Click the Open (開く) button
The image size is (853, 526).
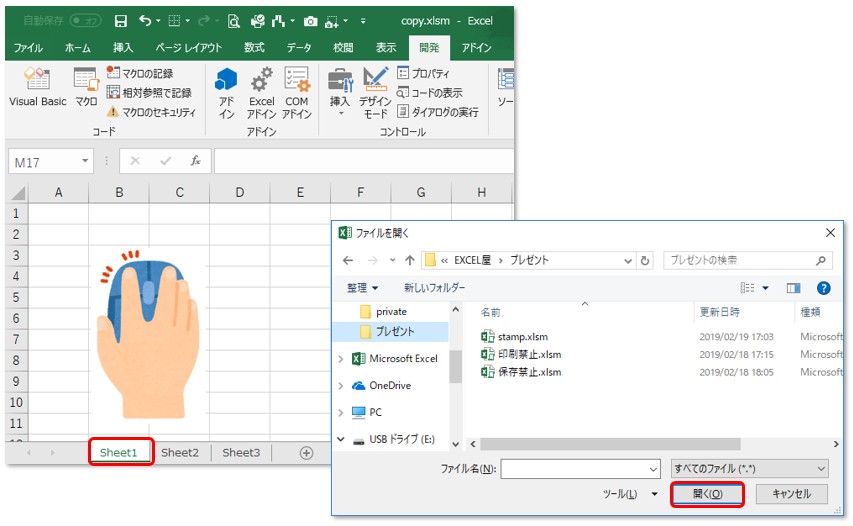pos(707,494)
